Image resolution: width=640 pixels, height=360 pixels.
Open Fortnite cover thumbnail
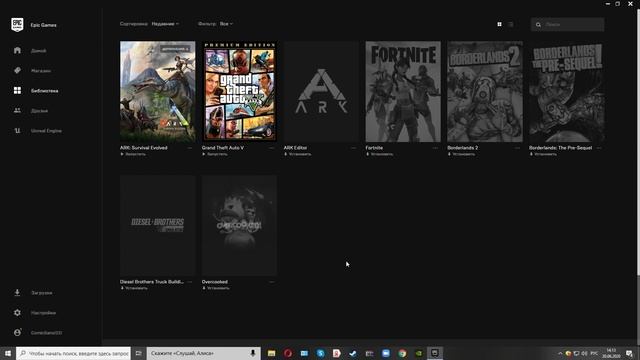pos(403,91)
